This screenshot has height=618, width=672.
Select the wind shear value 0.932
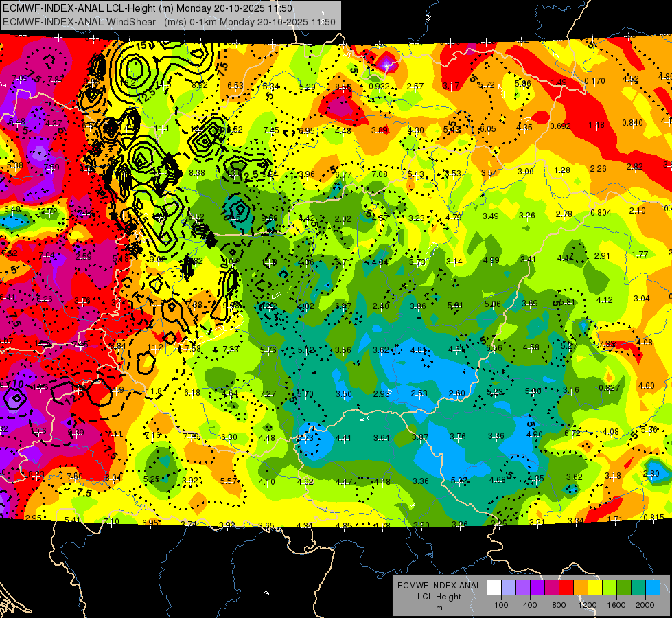point(380,87)
